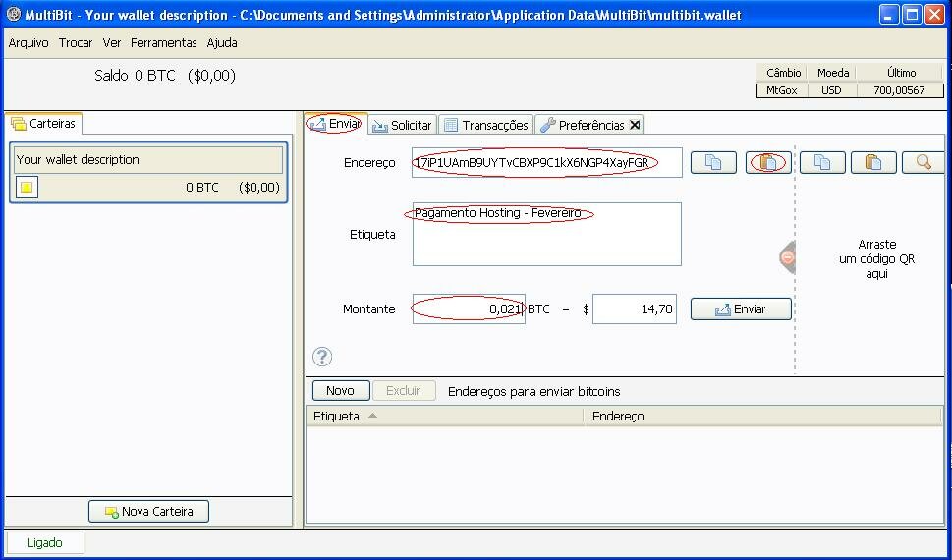Click the USD currency cell

(832, 90)
